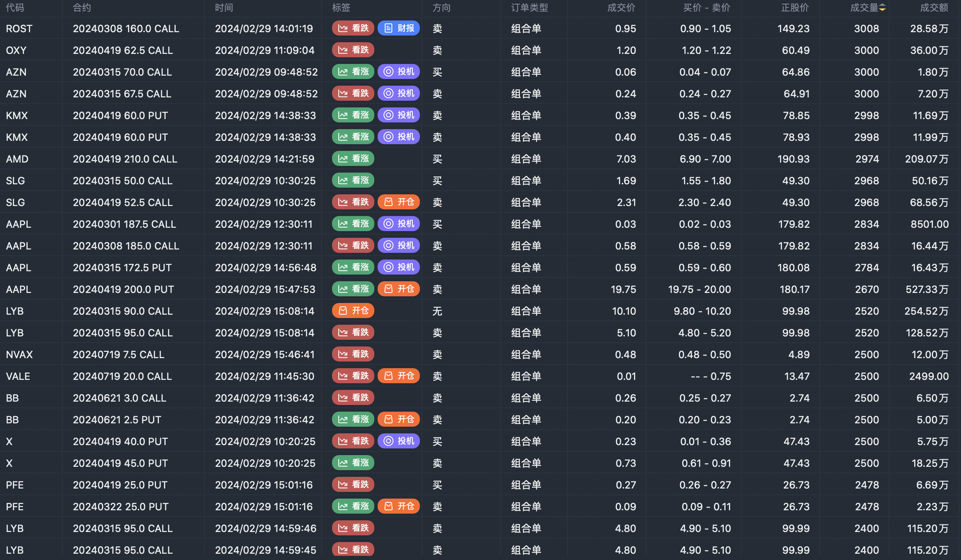Click 看涨 tag on PFE 20240322 25.0 PUT row
961x560 pixels.
(x=353, y=507)
